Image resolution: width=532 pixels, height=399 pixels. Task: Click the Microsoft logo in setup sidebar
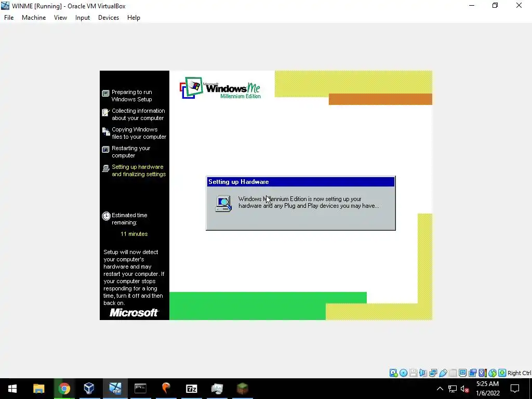pyautogui.click(x=134, y=312)
